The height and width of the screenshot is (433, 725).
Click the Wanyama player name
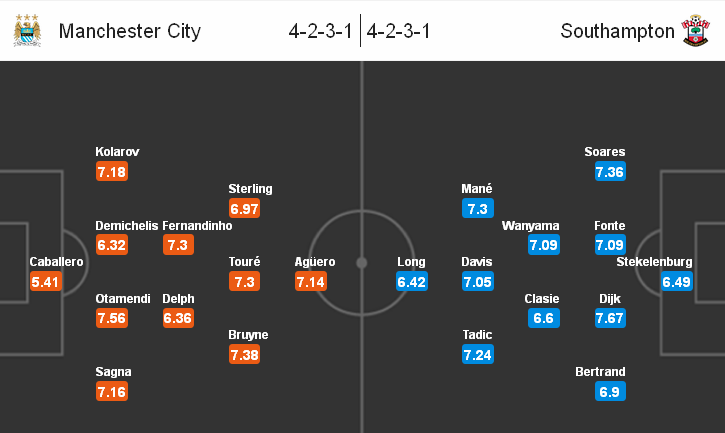pos(530,226)
